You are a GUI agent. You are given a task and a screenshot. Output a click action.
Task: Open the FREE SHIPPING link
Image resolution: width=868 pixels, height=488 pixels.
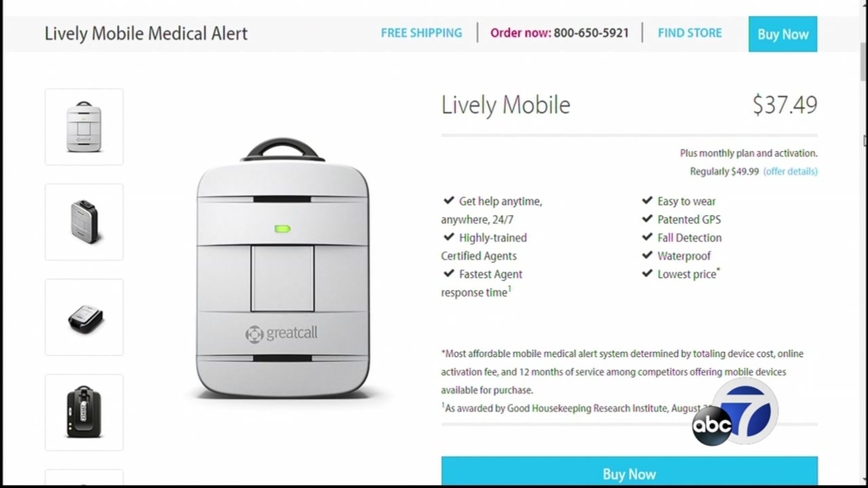point(422,33)
